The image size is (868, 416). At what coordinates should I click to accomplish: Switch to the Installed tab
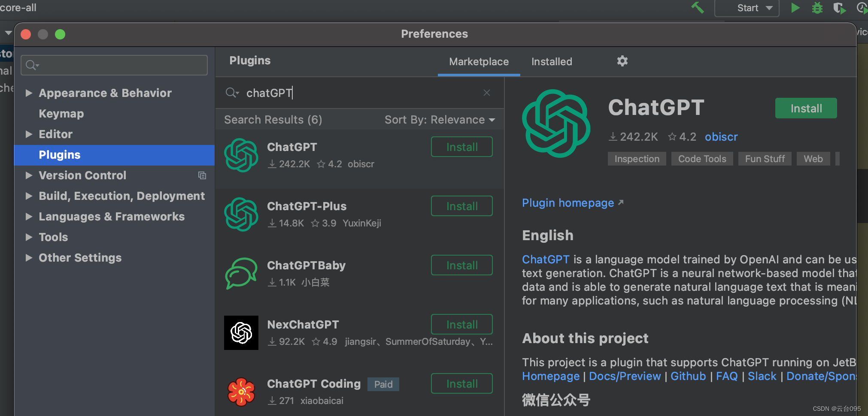click(552, 62)
